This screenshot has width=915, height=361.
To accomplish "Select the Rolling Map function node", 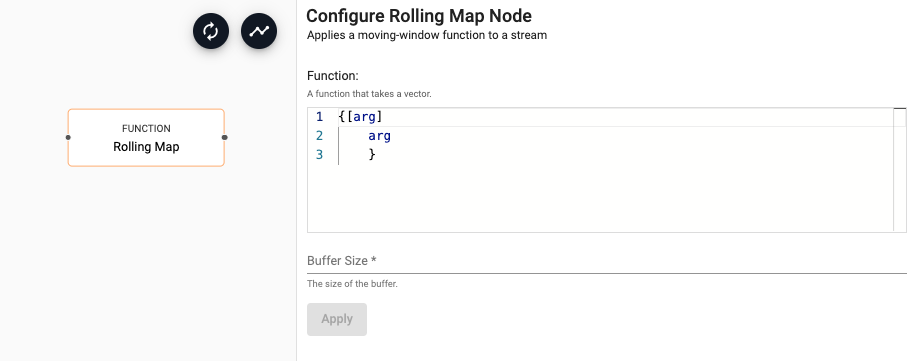I will pos(146,138).
